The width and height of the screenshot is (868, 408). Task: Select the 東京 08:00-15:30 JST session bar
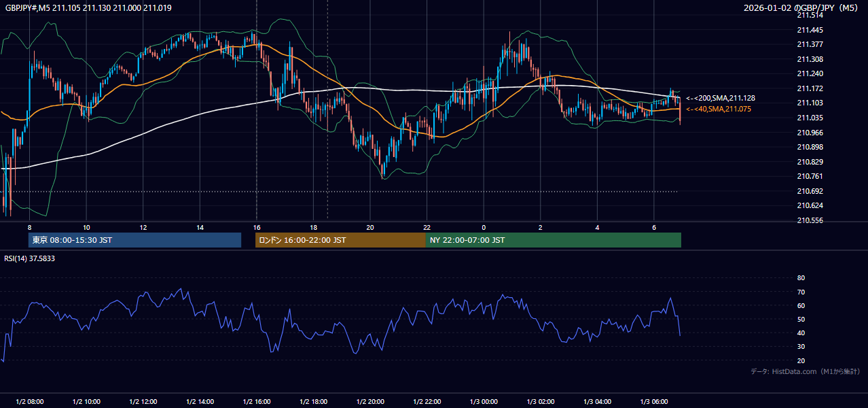(x=134, y=240)
